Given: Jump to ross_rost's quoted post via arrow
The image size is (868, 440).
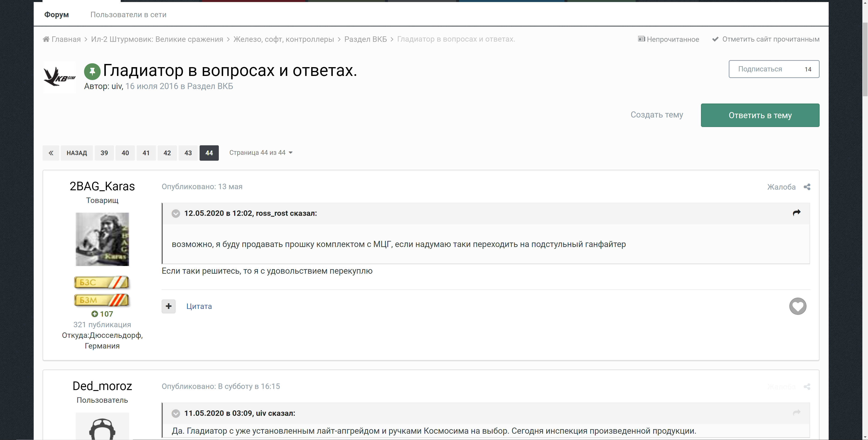Looking at the screenshot, I should [x=797, y=213].
